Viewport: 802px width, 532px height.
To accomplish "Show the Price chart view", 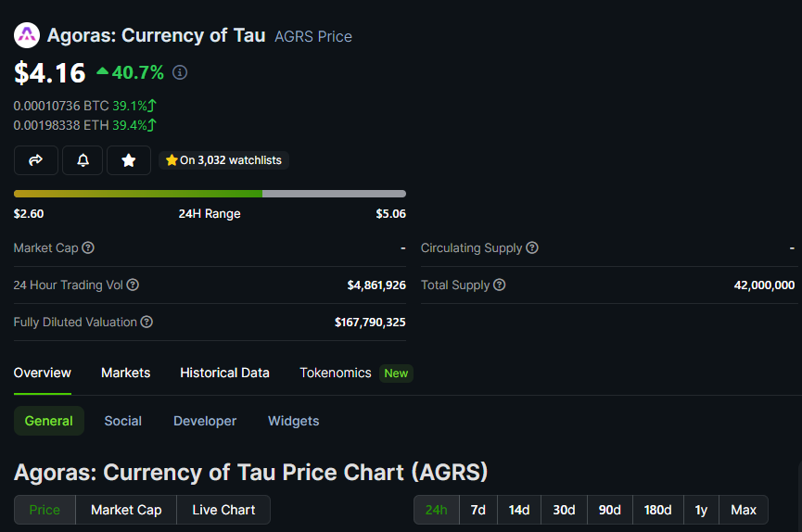I will 45,510.
